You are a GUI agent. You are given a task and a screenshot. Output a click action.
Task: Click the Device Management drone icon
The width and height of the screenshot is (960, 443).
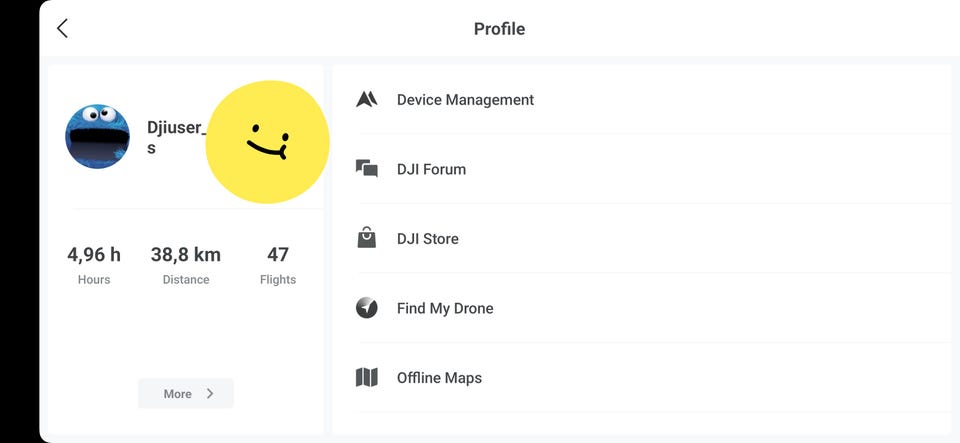coord(367,99)
